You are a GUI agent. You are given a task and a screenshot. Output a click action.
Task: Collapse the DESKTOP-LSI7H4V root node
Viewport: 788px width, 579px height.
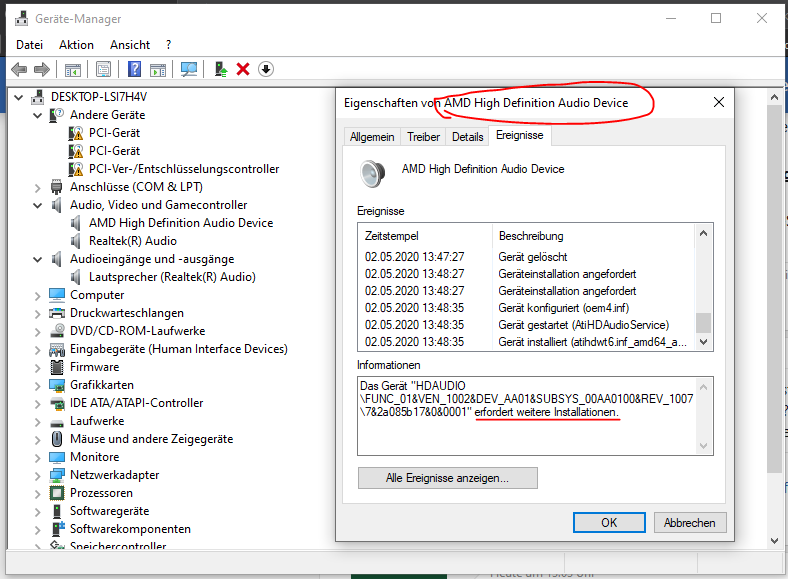pos(19,97)
